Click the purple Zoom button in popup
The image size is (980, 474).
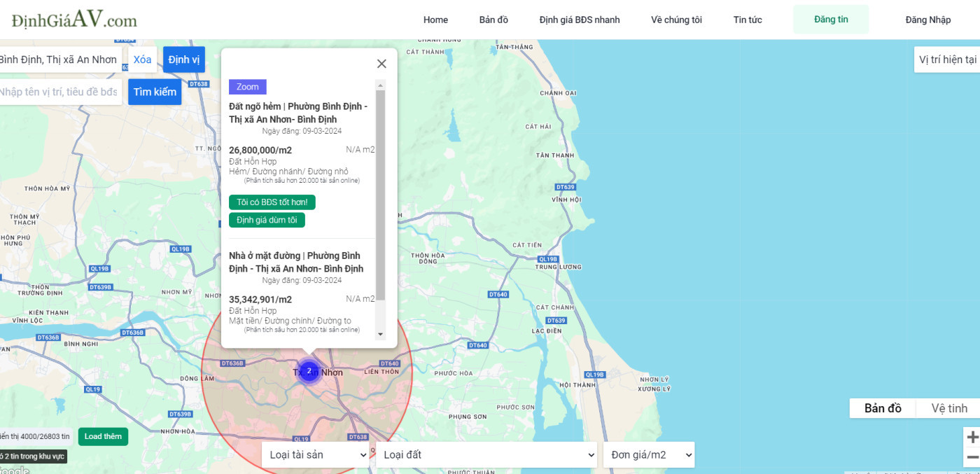[x=248, y=87]
